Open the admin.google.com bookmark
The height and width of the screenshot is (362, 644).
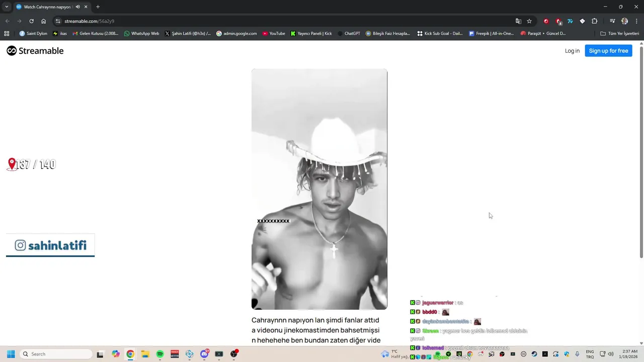point(236,34)
